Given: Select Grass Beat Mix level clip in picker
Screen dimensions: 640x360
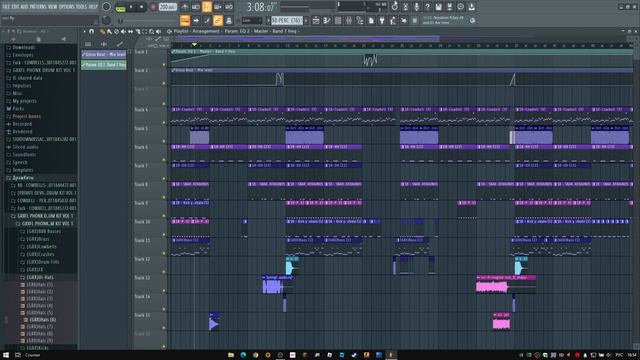Looking at the screenshot, I should pos(104,54).
